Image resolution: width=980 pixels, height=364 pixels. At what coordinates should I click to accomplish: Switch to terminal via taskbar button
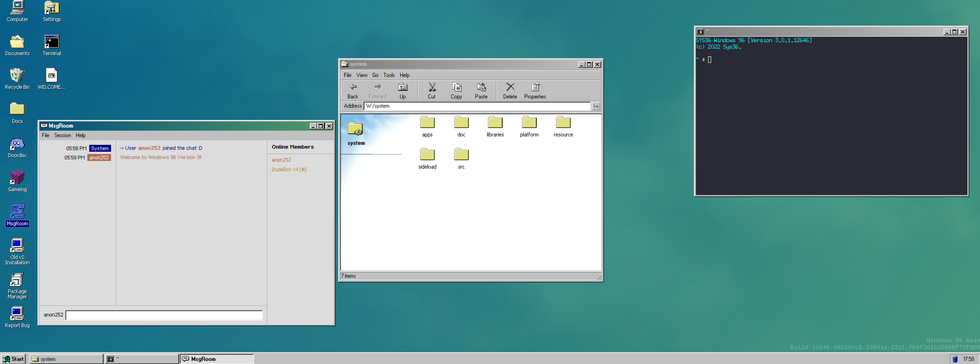142,359
